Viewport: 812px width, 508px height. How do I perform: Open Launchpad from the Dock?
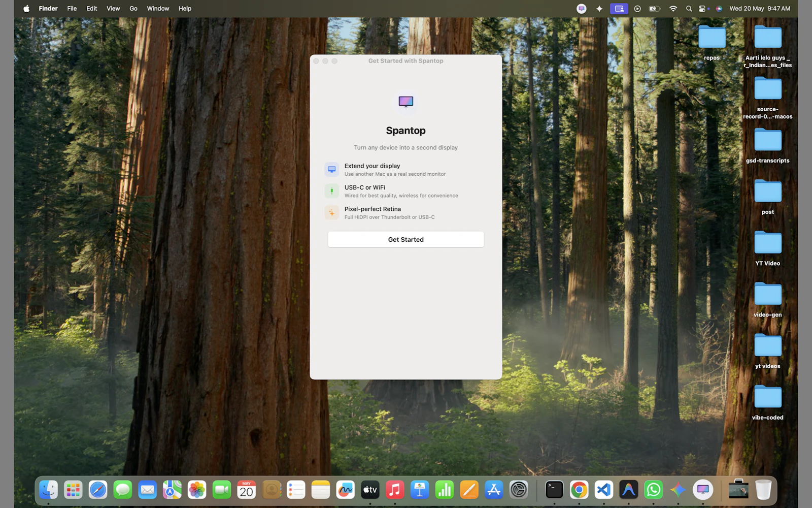[x=73, y=490]
